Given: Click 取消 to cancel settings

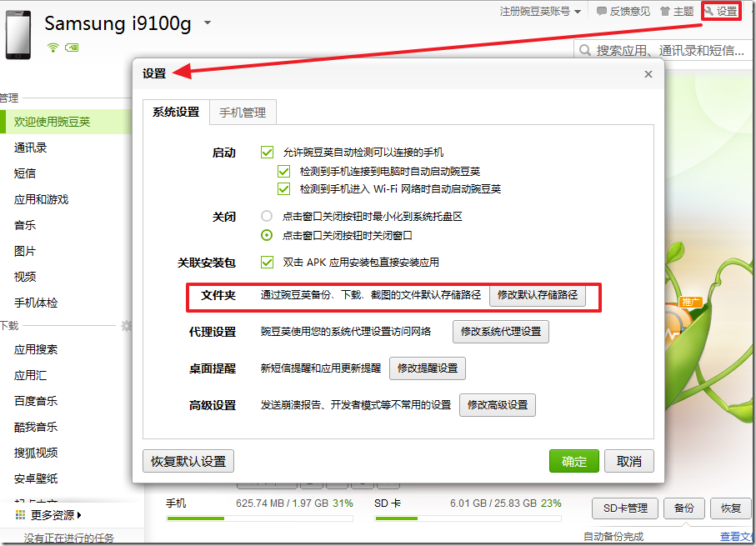Looking at the screenshot, I should click(629, 462).
